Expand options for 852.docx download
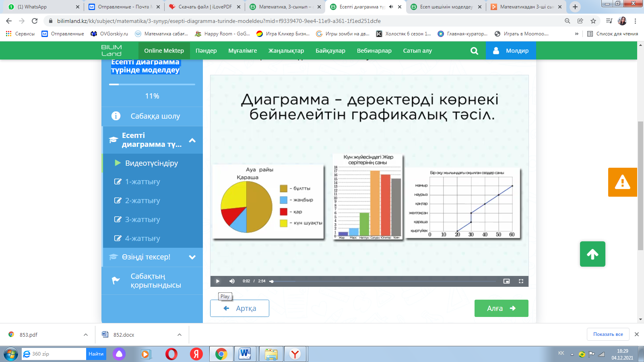Image resolution: width=644 pixels, height=362 pixels. click(180, 335)
